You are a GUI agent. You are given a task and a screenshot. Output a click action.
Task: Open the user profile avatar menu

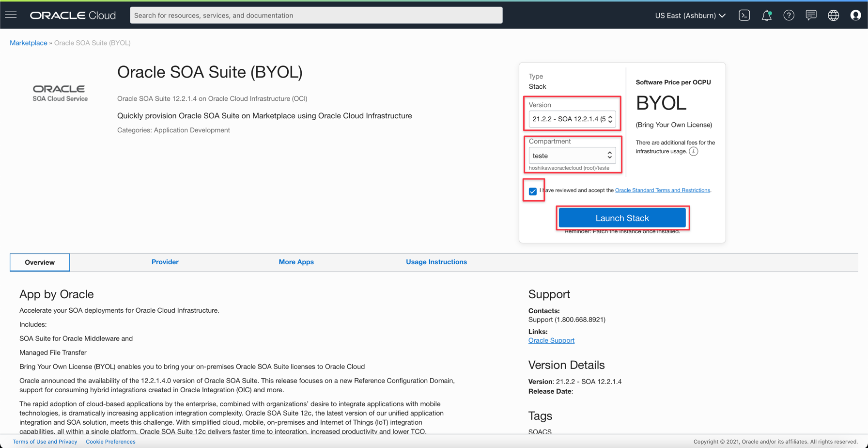pos(856,16)
